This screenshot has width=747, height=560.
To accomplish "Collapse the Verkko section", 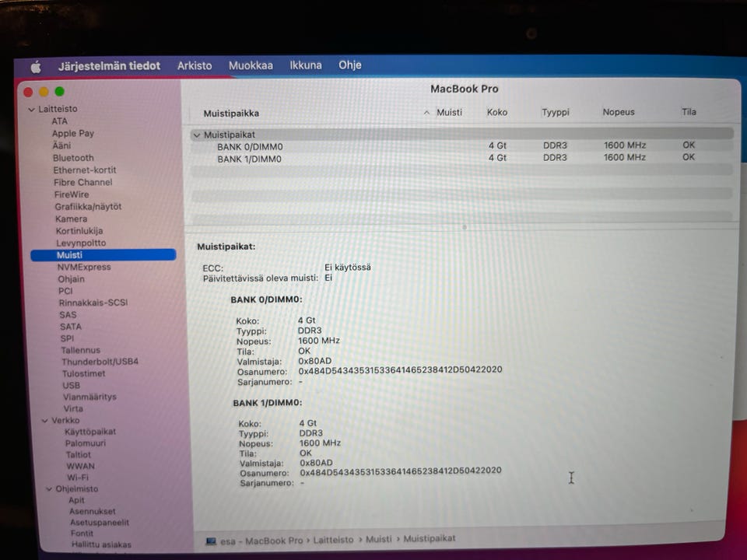I will [45, 421].
